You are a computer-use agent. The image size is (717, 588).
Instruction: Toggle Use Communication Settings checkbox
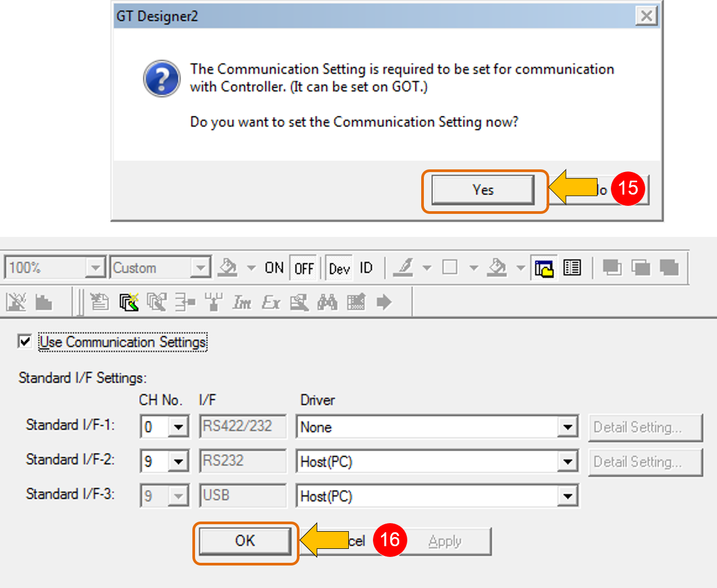pyautogui.click(x=25, y=341)
